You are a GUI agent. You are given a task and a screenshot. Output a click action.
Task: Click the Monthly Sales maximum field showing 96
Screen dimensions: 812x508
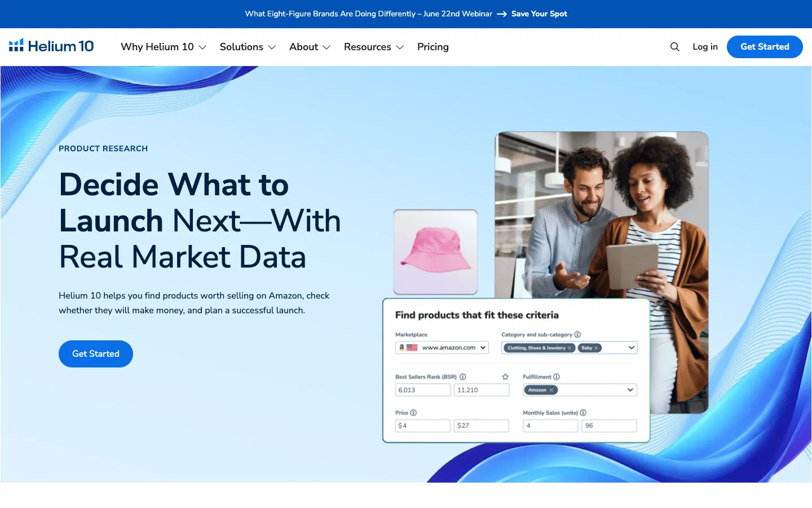click(x=609, y=426)
